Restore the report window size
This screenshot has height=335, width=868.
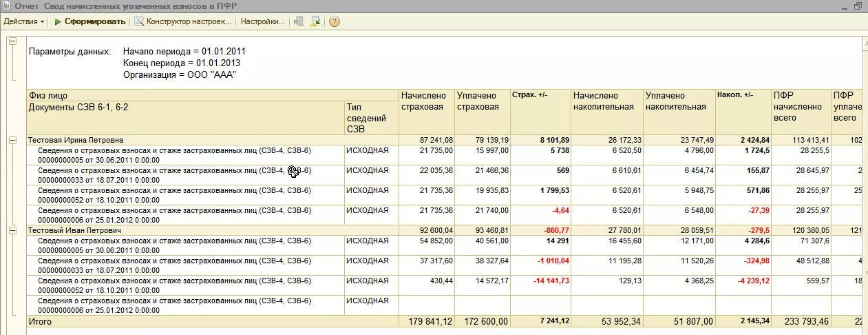pyautogui.click(x=858, y=6)
